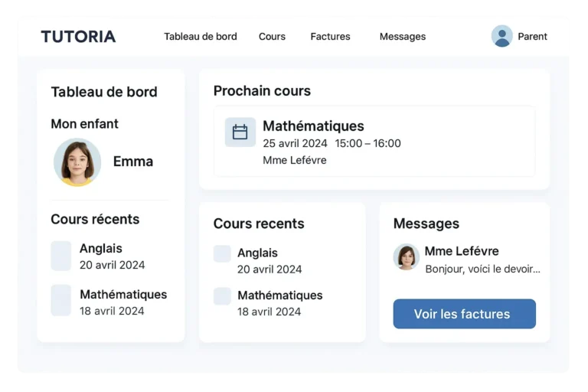
Task: Click the Anglais icon in the left sidebar
Action: (60, 256)
